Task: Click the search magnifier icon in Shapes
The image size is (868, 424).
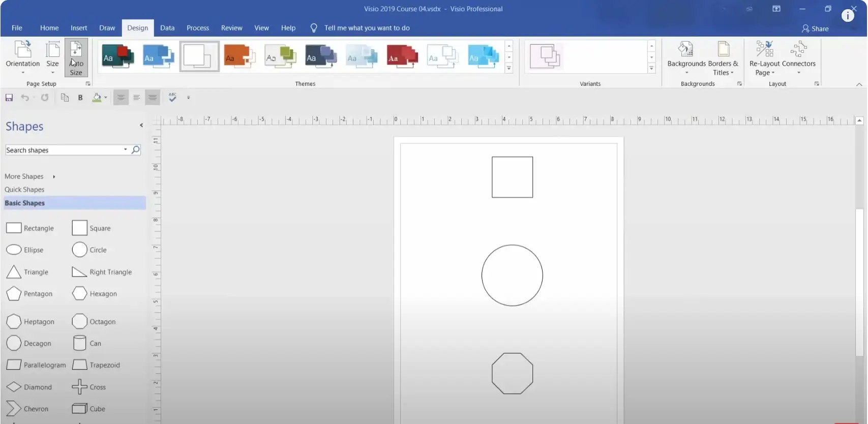Action: [x=136, y=150]
